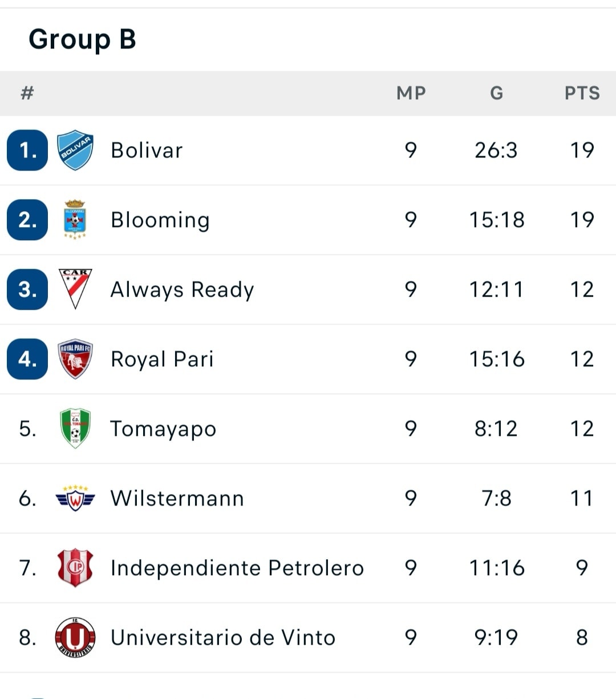The width and height of the screenshot is (616, 699).
Task: Click the Bolivar club crest icon
Action: pos(75,151)
